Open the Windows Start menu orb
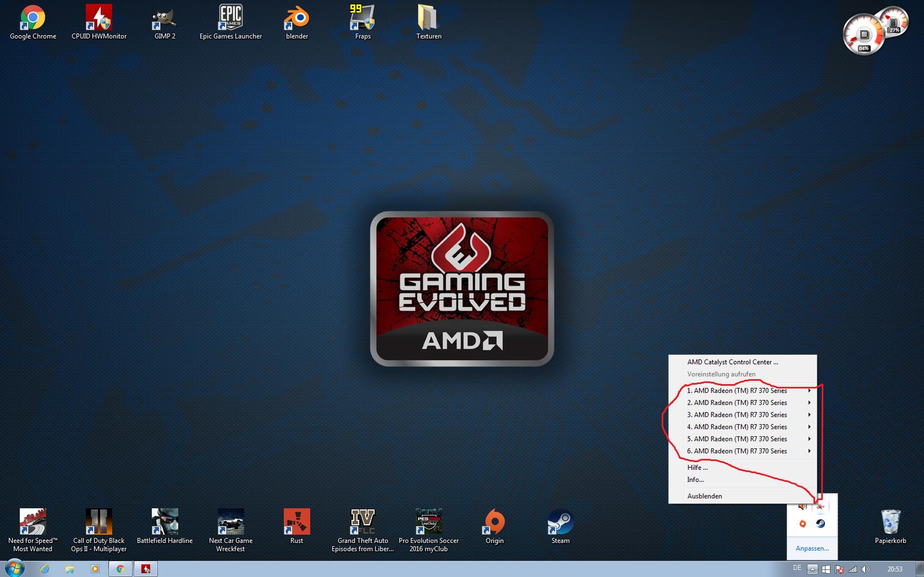924x577 pixels. [x=14, y=569]
